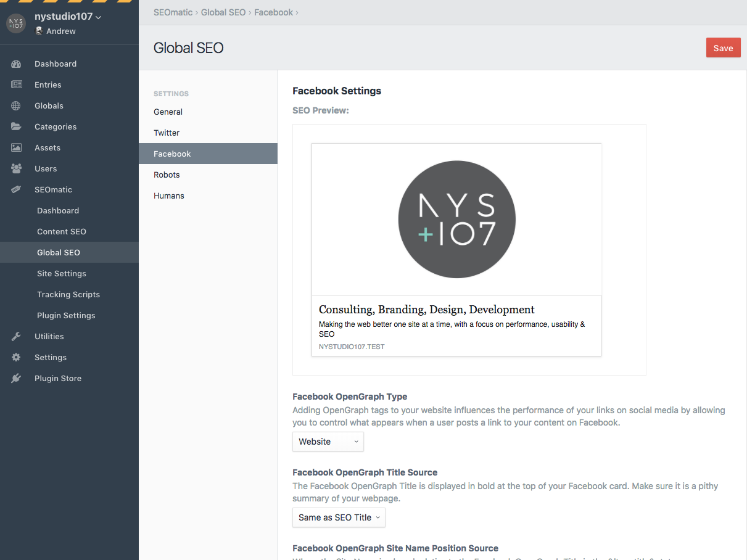The height and width of the screenshot is (560, 747).
Task: Open the Utilities nav link
Action: [49, 336]
